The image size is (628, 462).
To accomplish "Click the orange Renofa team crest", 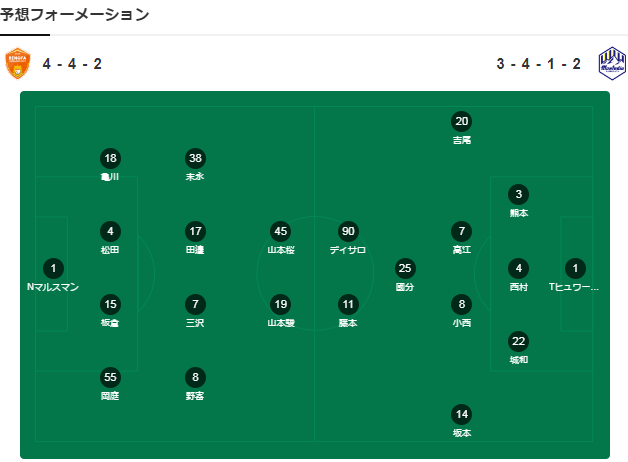I will [18, 64].
